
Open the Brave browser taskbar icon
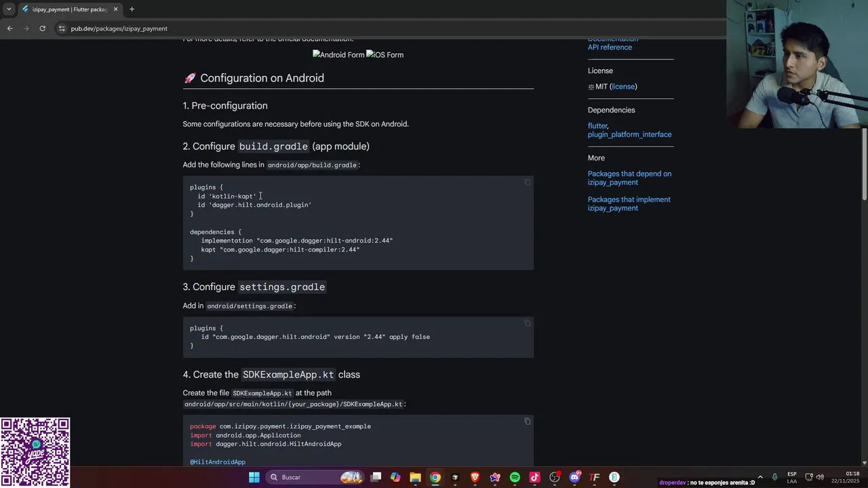[x=475, y=477]
